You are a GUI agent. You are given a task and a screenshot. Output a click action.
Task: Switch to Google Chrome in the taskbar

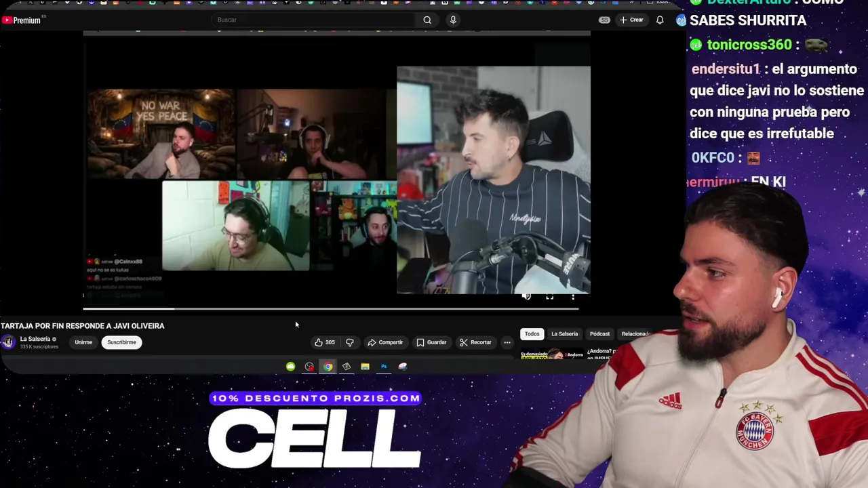pos(328,367)
